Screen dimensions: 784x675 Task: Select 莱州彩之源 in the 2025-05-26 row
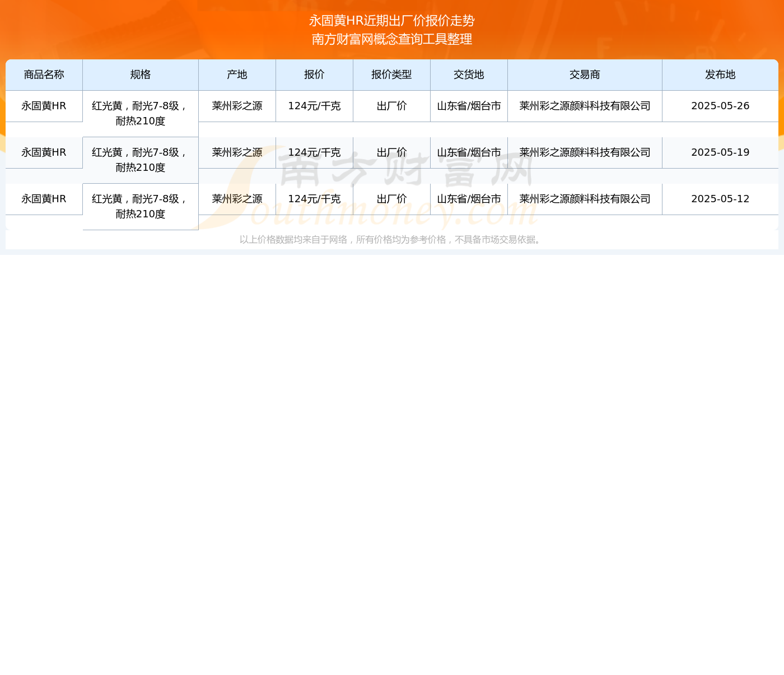point(237,106)
